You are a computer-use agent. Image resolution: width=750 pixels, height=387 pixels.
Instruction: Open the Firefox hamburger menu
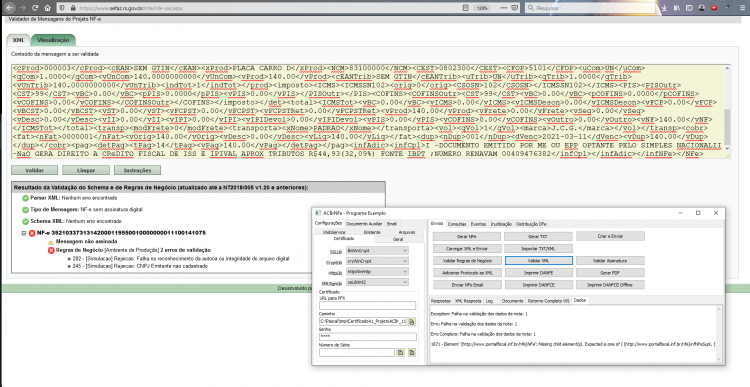(x=742, y=8)
